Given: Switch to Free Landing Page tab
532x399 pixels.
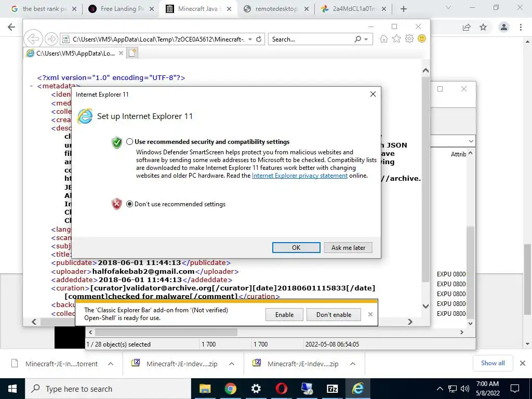Looking at the screenshot, I should pos(122,9).
